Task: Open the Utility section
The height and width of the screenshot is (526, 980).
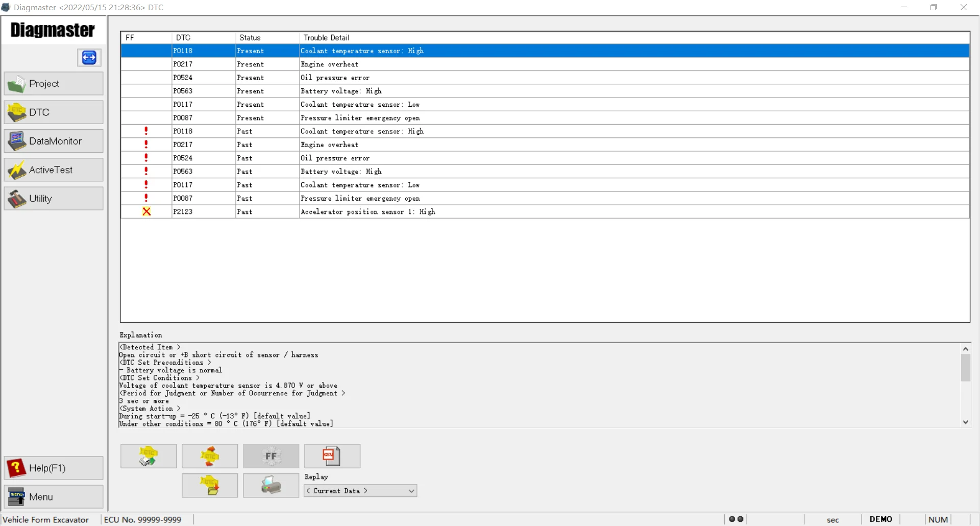Action: pos(54,199)
